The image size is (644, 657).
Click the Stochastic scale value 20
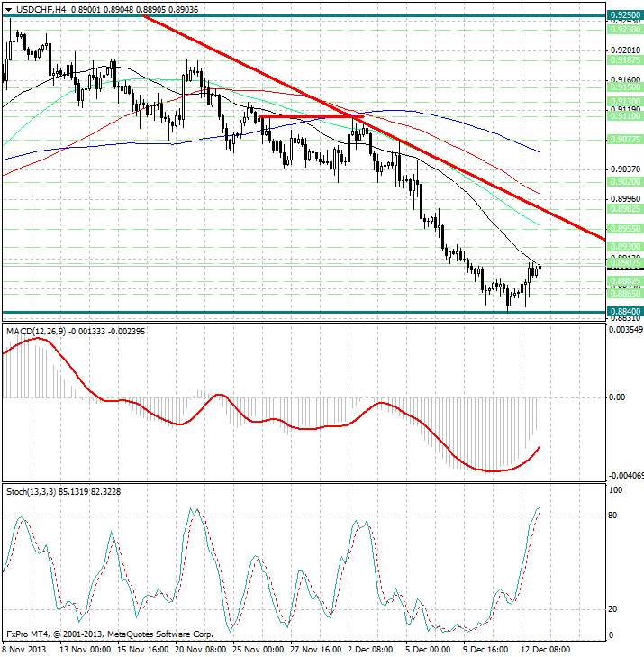pos(612,609)
